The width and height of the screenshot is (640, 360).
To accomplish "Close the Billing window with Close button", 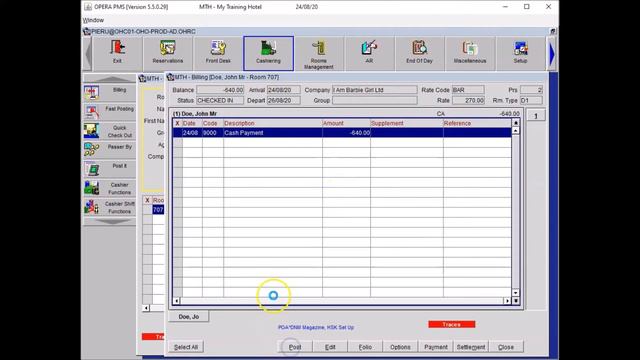I will [506, 347].
